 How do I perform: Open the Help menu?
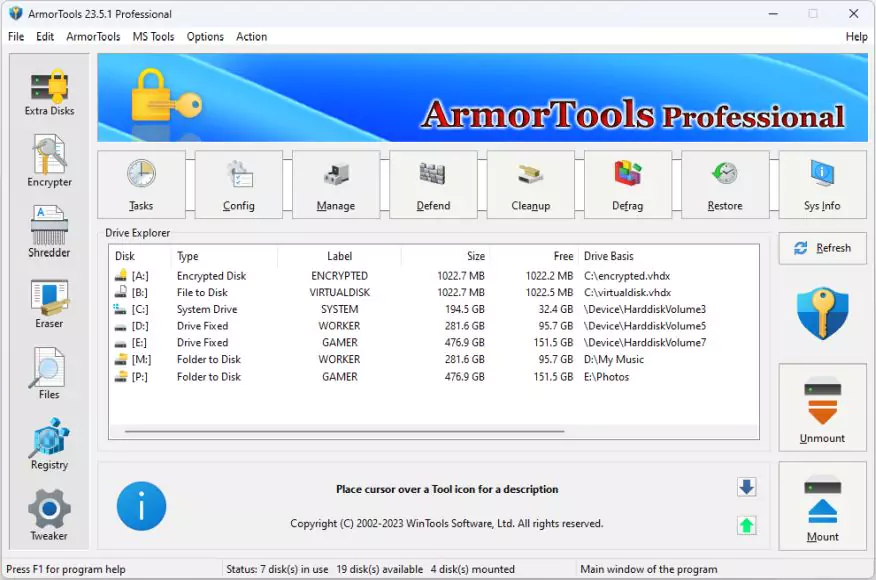point(856,37)
